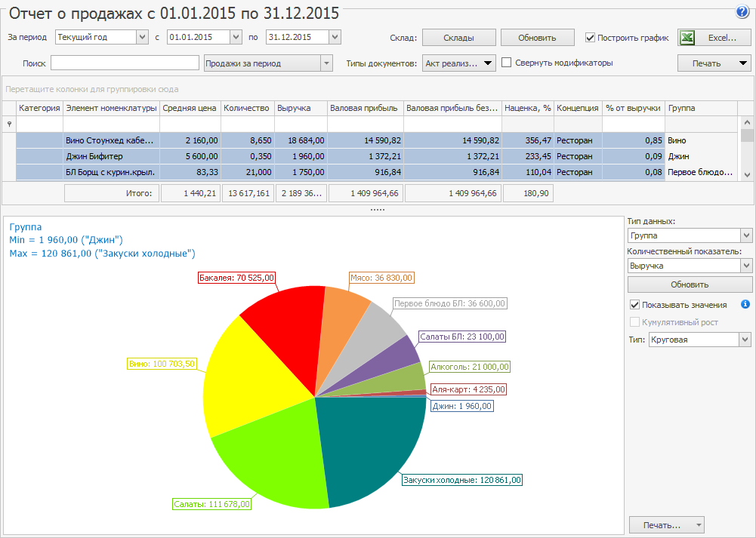Expand the Количественный показатель dropdown (Выручка)
The image size is (756, 538).
[746, 266]
